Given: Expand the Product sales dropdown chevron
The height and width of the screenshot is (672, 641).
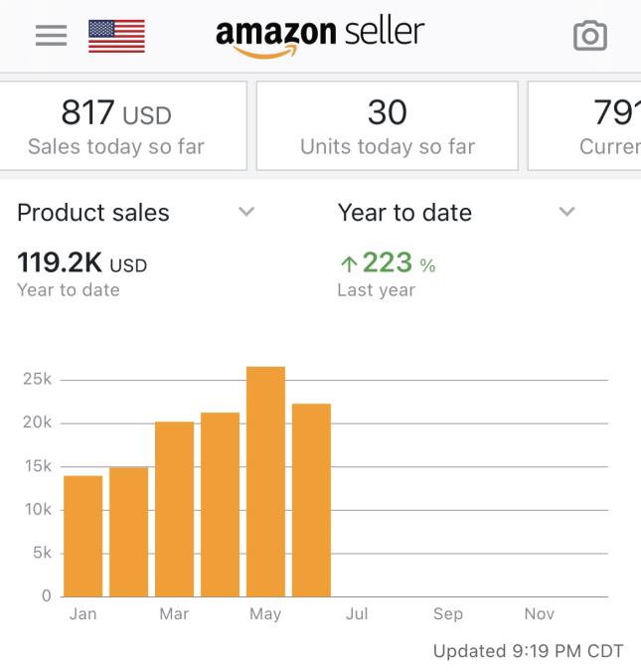Looking at the screenshot, I should (x=246, y=212).
